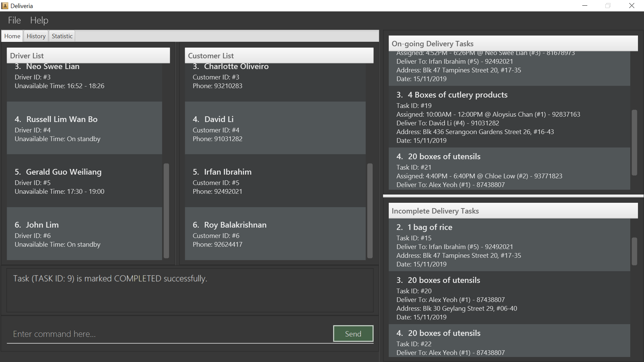Select the Home tab
The image size is (644, 362).
click(x=12, y=36)
